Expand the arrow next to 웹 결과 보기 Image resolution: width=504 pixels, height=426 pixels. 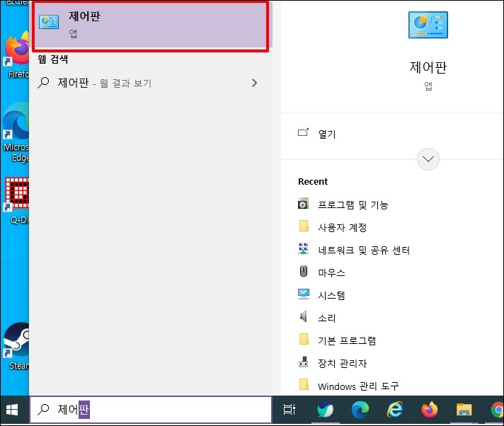pos(255,83)
